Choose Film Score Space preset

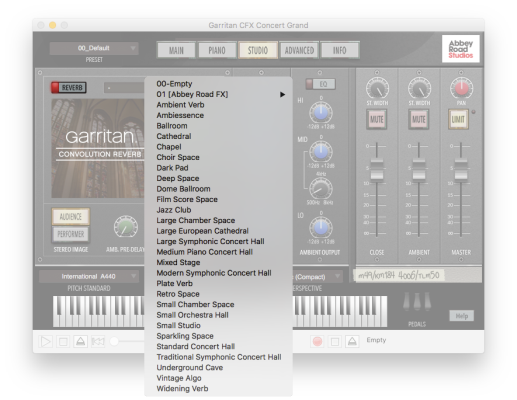point(218,199)
